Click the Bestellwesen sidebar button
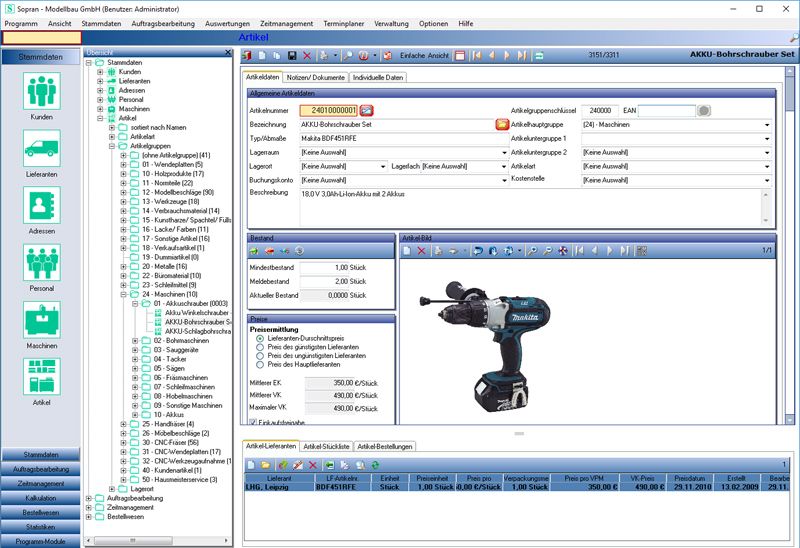 click(x=41, y=512)
